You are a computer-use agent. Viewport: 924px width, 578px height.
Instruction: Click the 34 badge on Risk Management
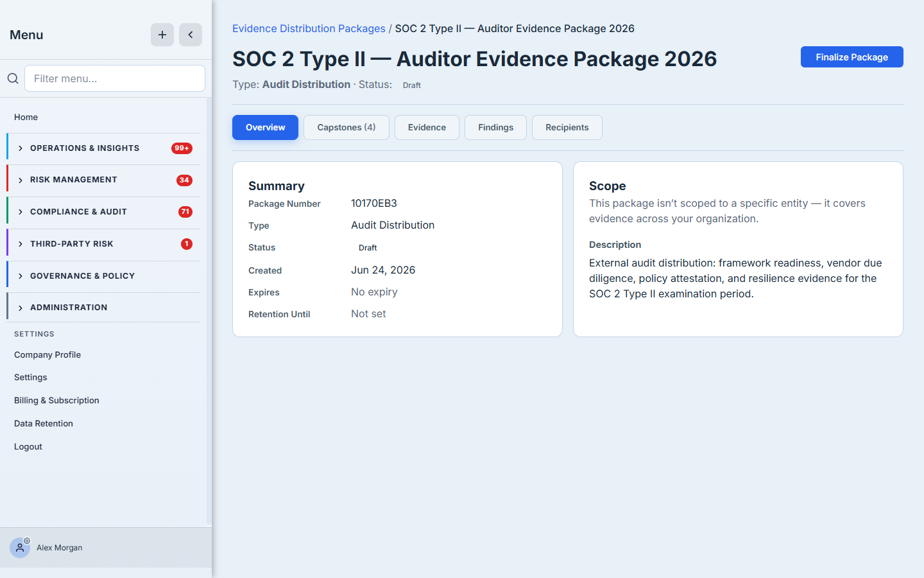184,180
